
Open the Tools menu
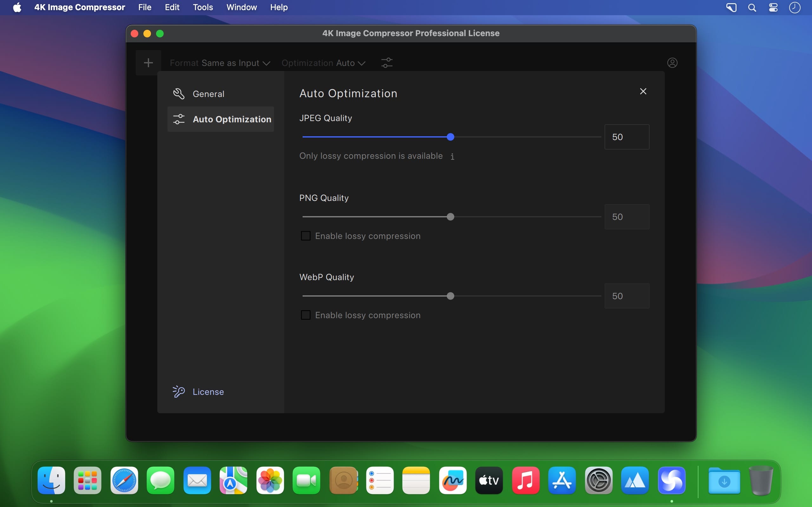click(x=203, y=7)
